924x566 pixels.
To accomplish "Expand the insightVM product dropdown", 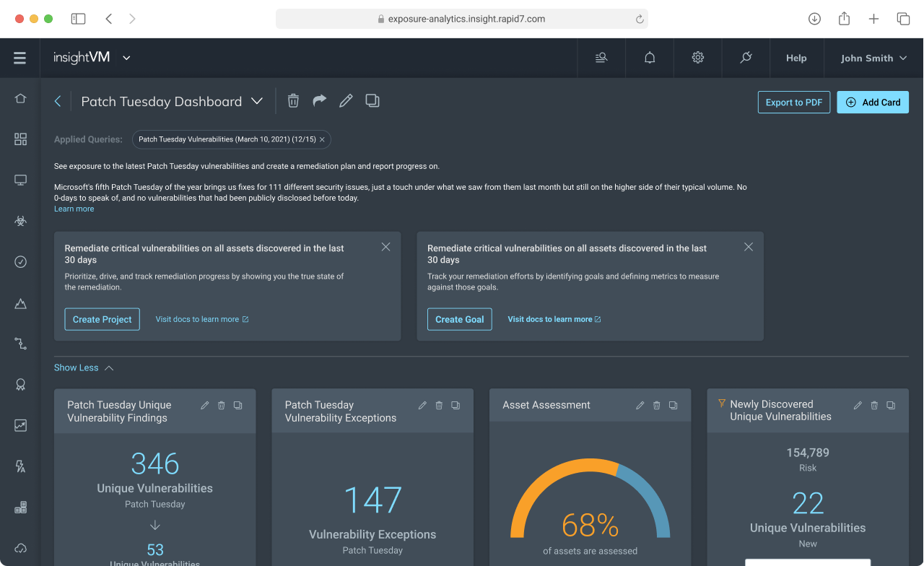I will (126, 58).
